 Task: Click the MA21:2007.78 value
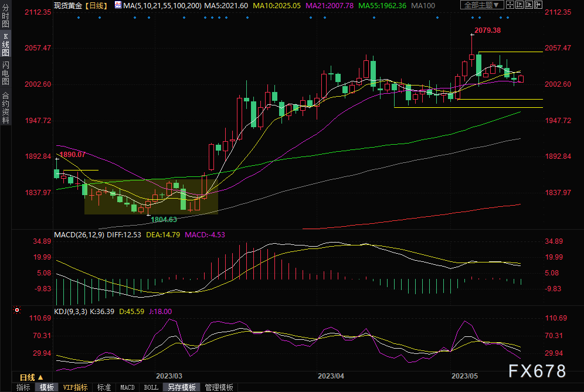330,6
